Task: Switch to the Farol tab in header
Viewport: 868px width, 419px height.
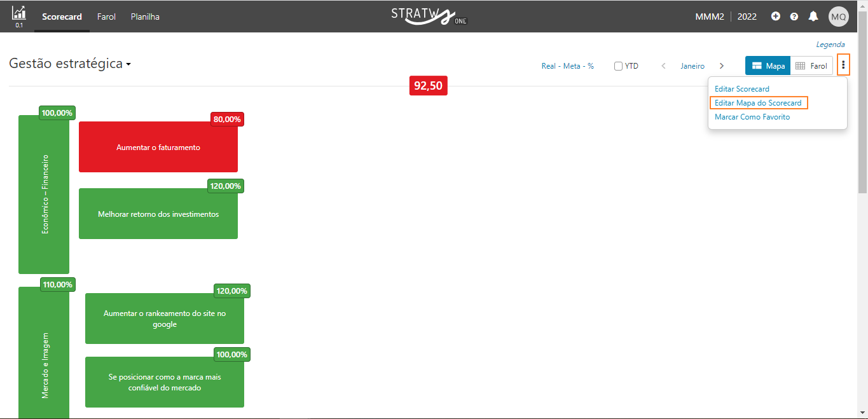Action: [x=106, y=17]
